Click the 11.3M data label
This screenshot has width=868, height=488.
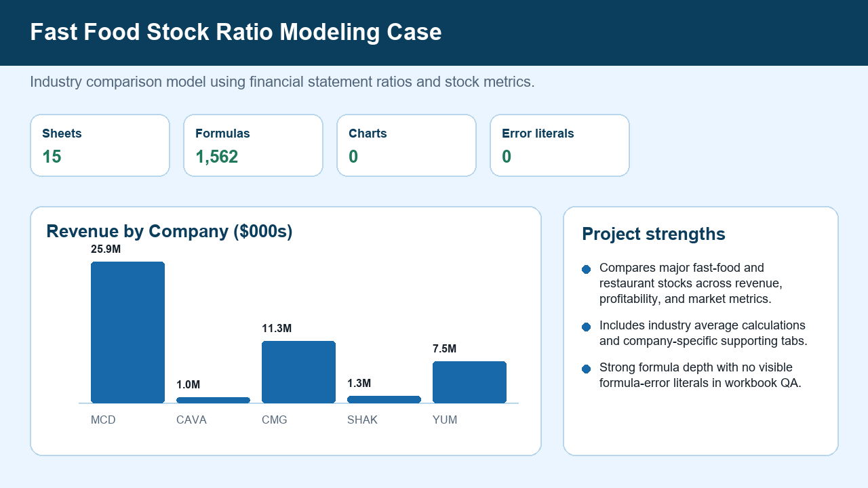coord(277,329)
